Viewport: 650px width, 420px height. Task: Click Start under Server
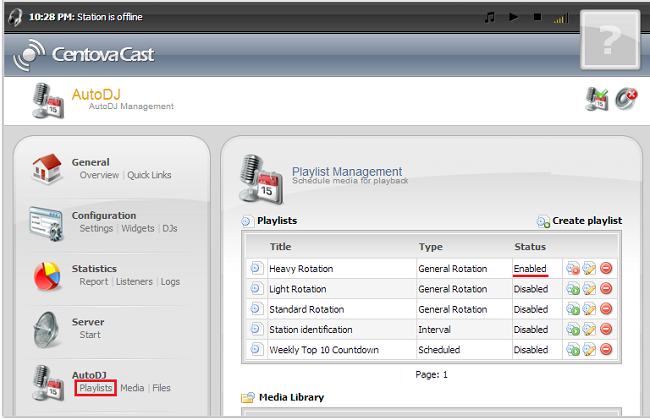tap(90, 335)
